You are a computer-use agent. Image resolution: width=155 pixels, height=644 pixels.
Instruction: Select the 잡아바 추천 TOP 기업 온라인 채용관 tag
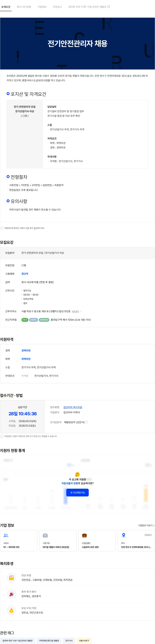[x=17, y=640]
